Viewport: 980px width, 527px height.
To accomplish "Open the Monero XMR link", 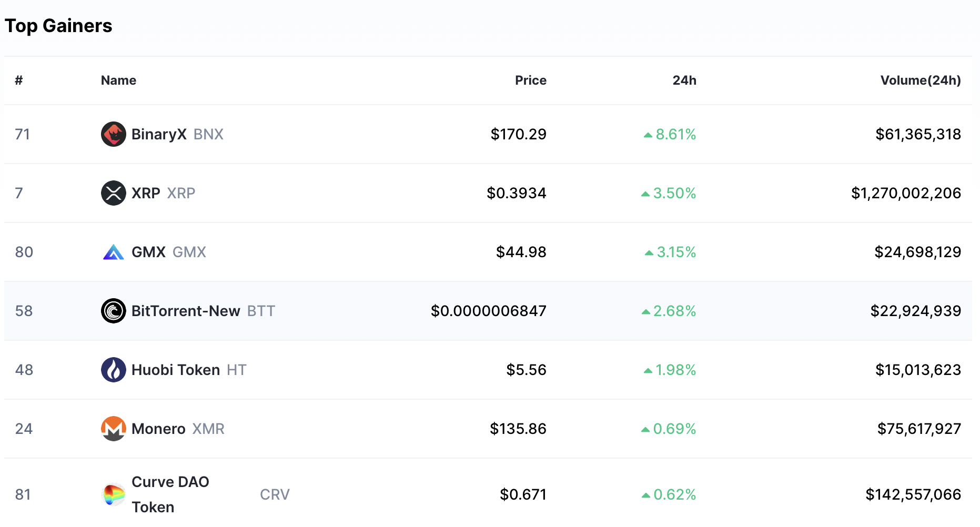I will [178, 429].
